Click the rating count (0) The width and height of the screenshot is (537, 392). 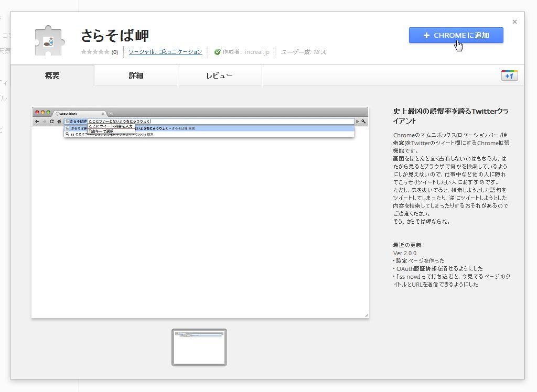[x=115, y=52]
